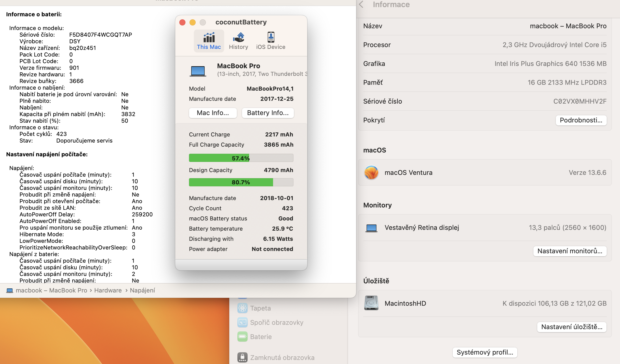Open Systémový profil... report

[x=484, y=352]
